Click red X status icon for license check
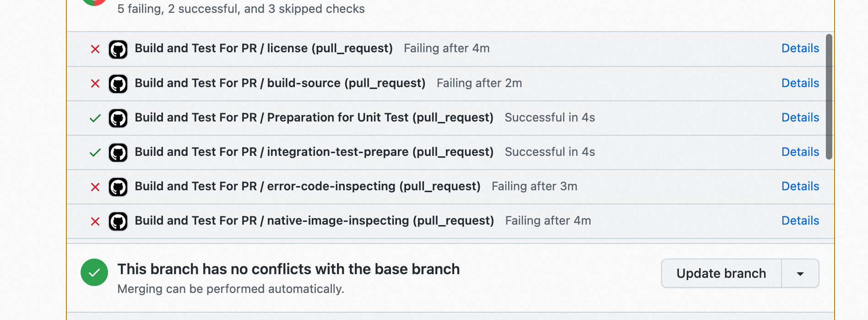Viewport: 868px width, 320px height. pyautogui.click(x=95, y=49)
